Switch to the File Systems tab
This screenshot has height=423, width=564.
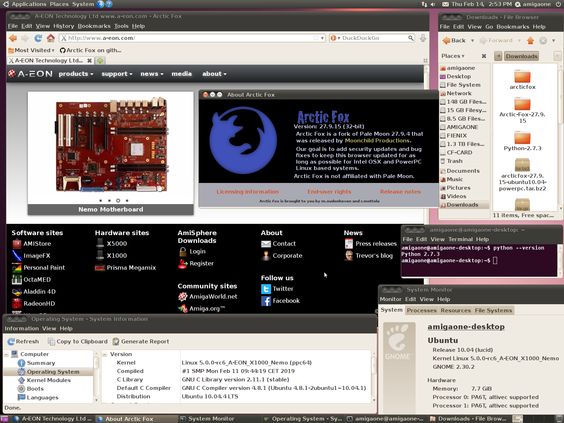click(x=493, y=310)
